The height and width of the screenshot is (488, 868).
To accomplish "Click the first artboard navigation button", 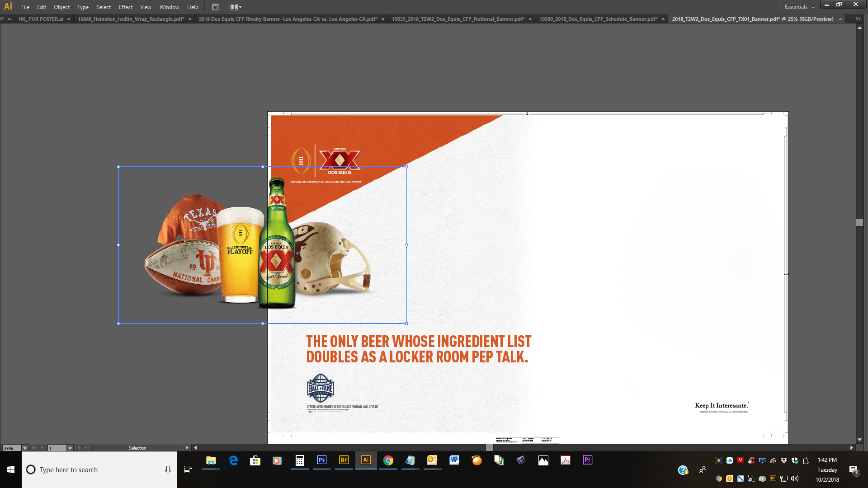I will coord(33,448).
